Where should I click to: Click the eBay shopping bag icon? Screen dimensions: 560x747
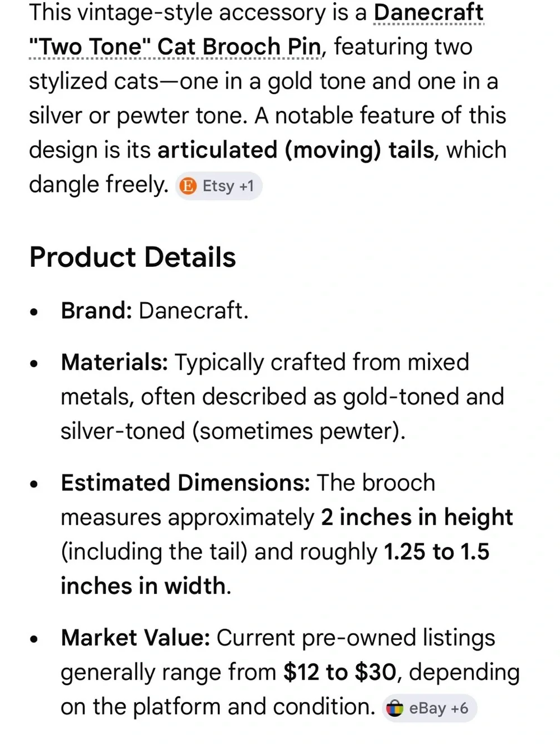click(x=395, y=708)
